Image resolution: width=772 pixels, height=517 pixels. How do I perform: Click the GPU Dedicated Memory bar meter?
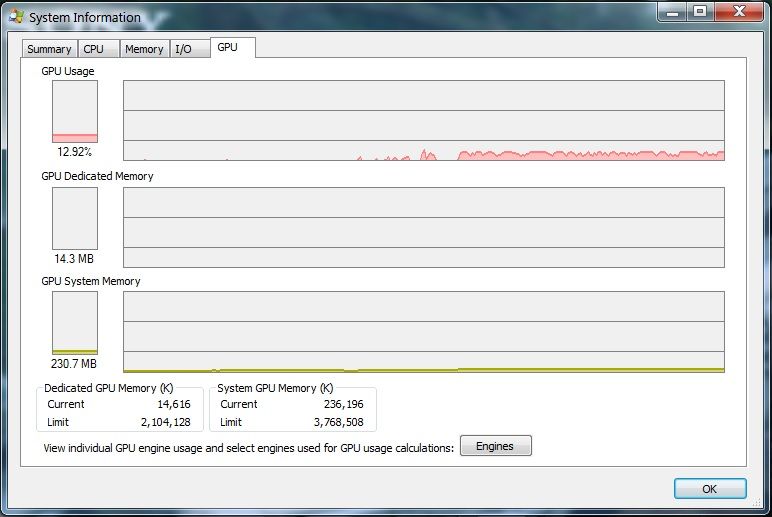point(75,219)
